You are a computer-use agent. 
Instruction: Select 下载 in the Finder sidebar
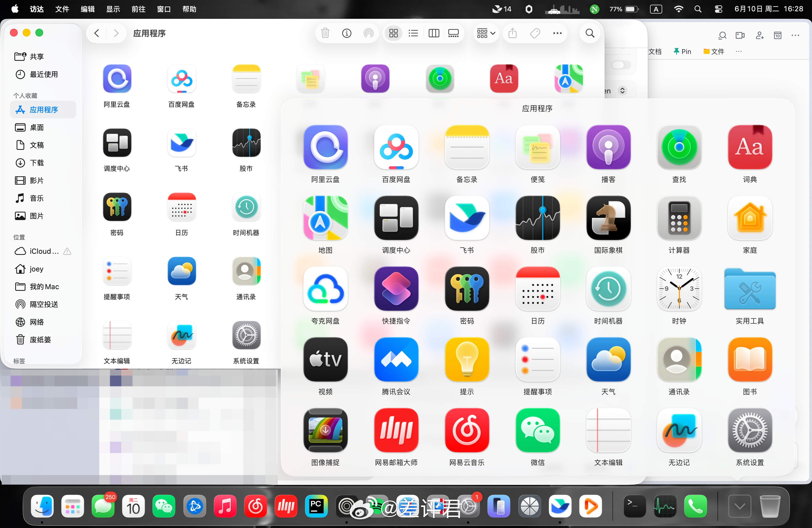44,163
